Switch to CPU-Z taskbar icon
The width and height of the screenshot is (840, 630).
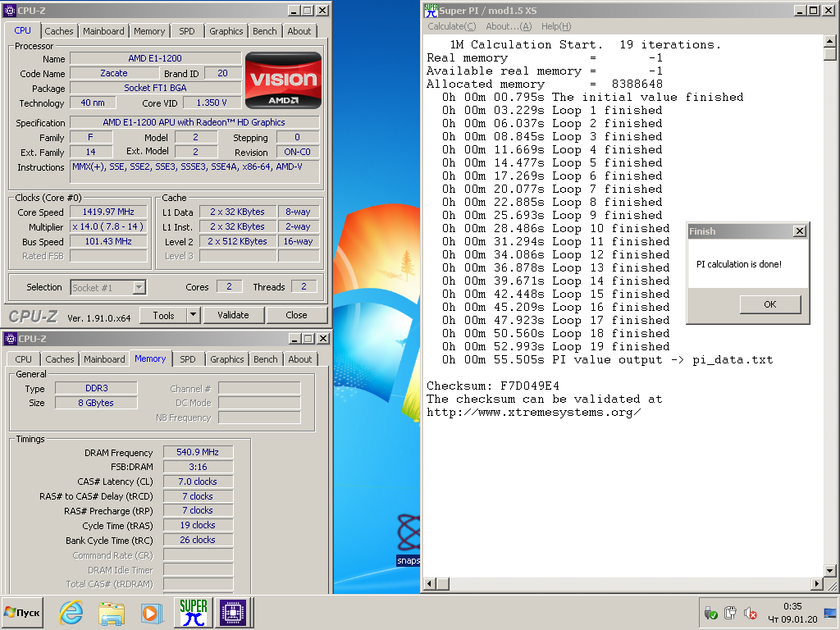point(233,612)
